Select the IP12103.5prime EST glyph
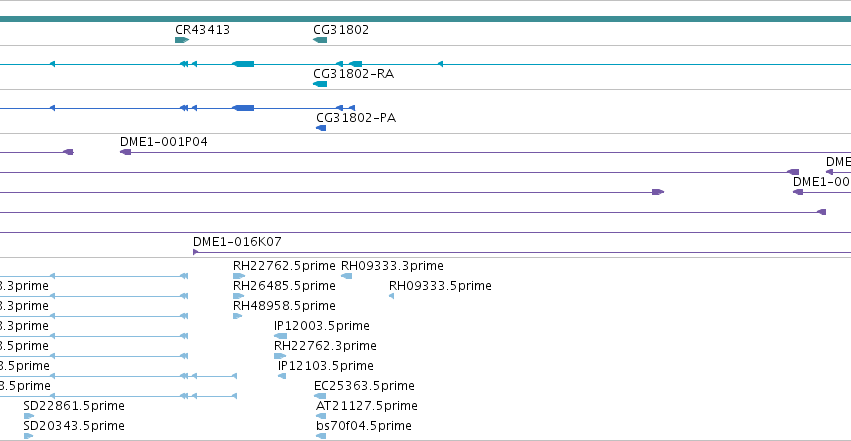This screenshot has width=851, height=441. tap(282, 376)
